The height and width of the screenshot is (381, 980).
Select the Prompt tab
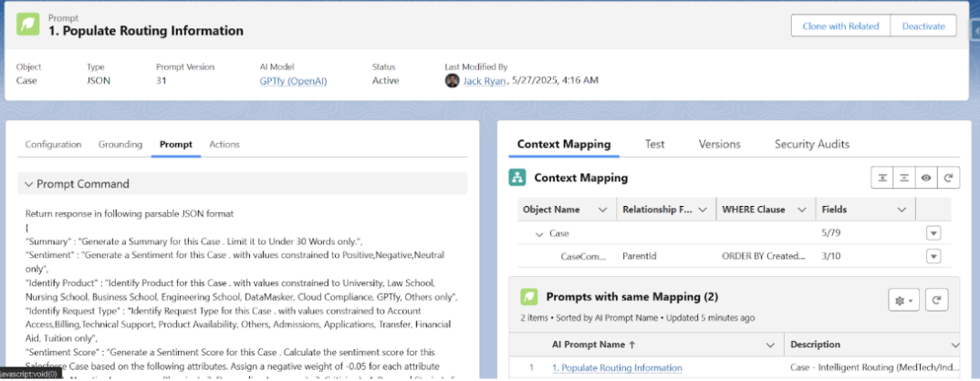pyautogui.click(x=175, y=144)
